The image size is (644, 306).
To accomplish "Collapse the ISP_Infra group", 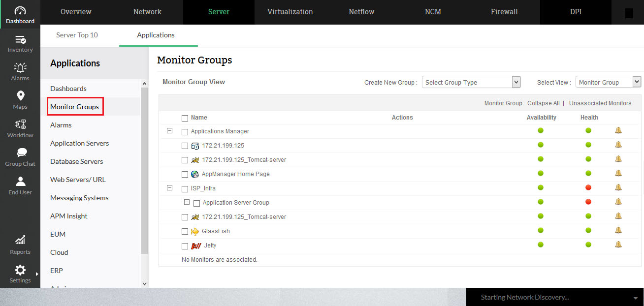I will click(x=170, y=187).
